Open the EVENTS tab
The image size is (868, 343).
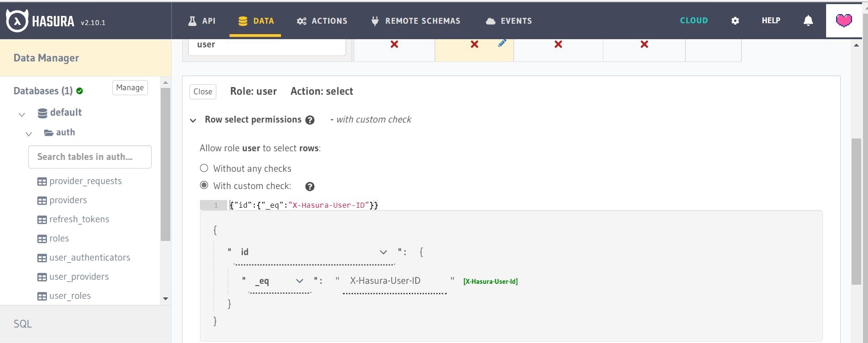[x=509, y=21]
